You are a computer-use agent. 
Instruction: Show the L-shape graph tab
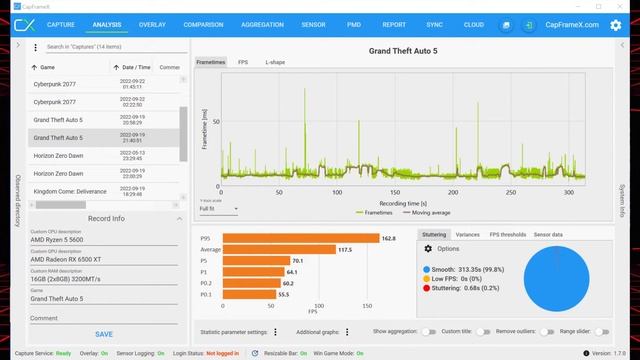(275, 62)
